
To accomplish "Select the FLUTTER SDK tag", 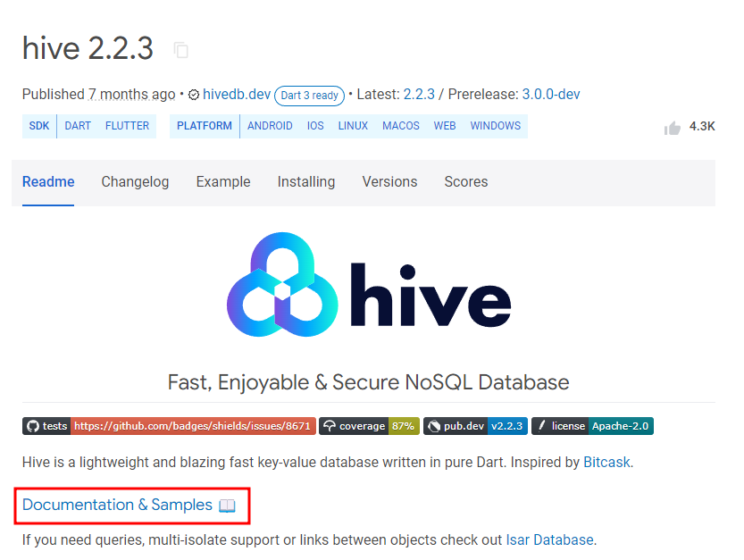I will point(127,126).
